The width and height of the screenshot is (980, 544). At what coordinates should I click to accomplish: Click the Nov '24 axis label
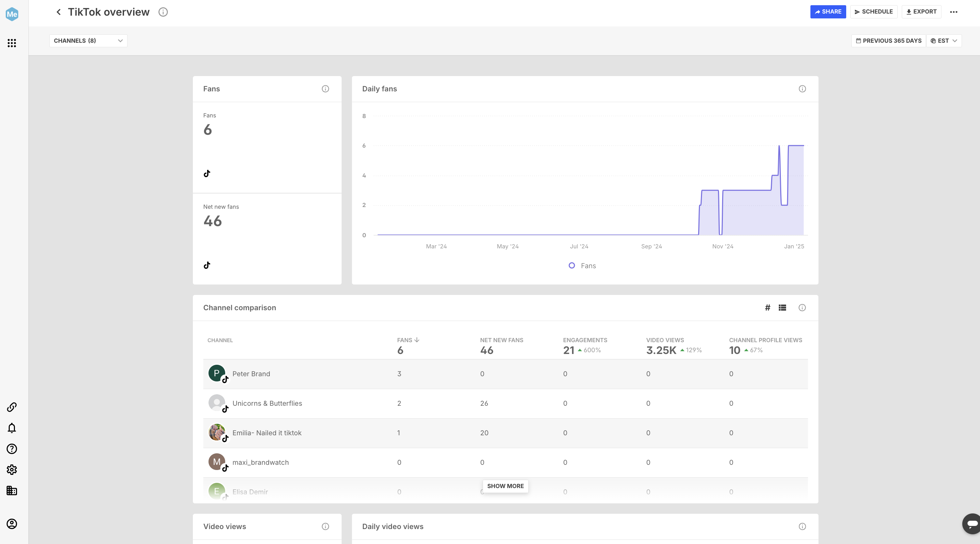pyautogui.click(x=722, y=246)
